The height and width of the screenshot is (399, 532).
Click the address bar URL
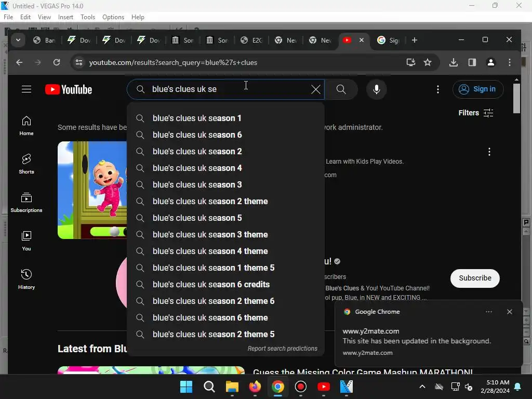click(x=173, y=62)
